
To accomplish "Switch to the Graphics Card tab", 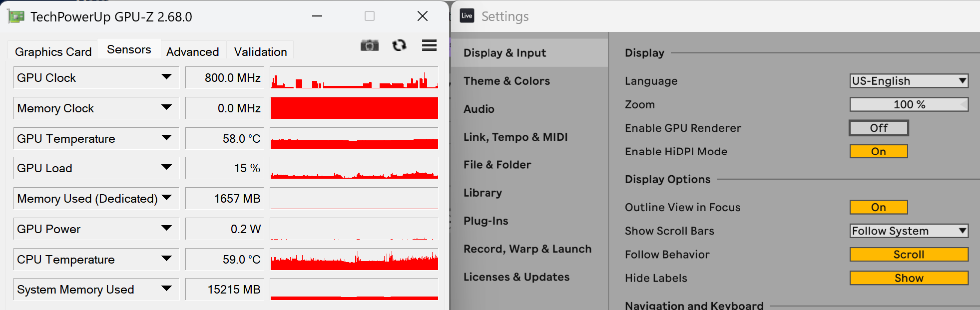I will 53,52.
